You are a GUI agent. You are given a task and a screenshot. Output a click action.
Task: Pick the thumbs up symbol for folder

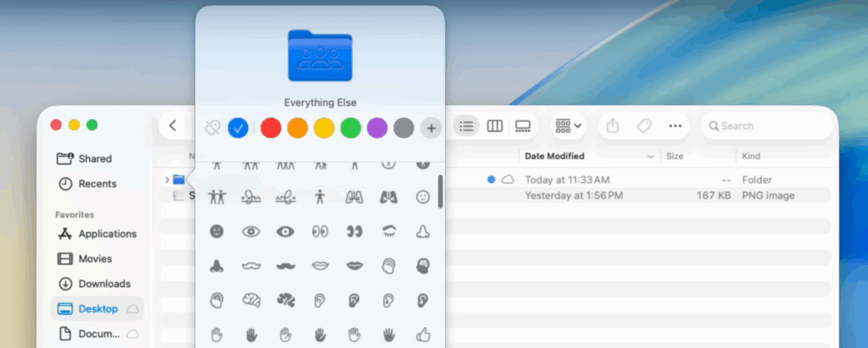[x=422, y=334]
